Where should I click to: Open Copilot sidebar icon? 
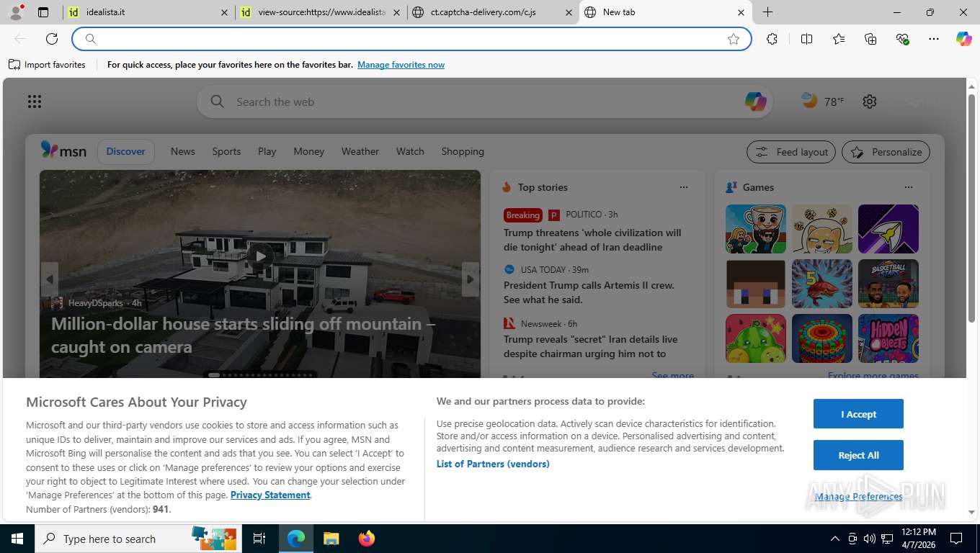[x=964, y=39]
